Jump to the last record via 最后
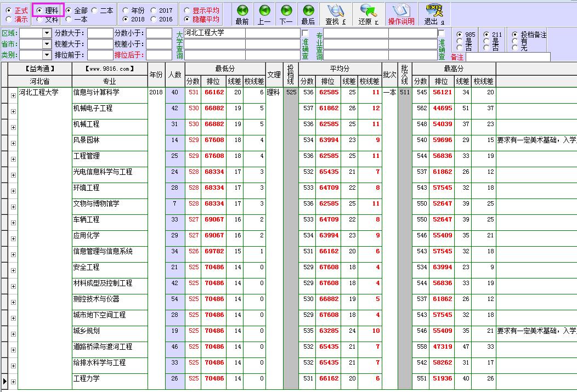The width and height of the screenshot is (577, 392). tap(308, 11)
